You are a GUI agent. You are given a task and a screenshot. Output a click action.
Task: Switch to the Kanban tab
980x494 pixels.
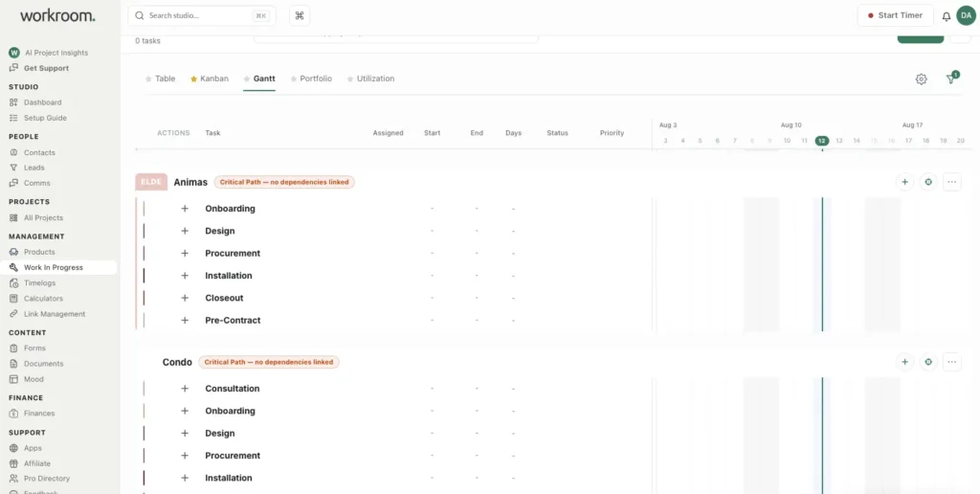[x=214, y=79]
